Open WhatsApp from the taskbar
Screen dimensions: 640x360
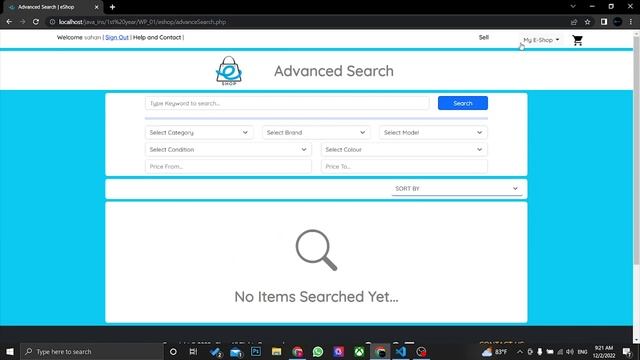coord(318,351)
